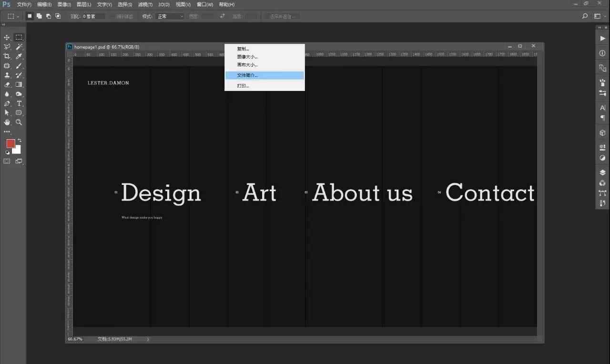Swap width and height arrows icon

click(222, 16)
